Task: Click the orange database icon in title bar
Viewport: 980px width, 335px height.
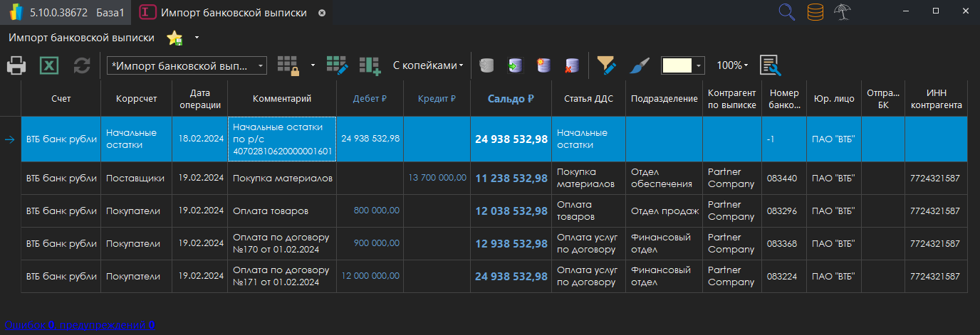Action: pos(815,12)
